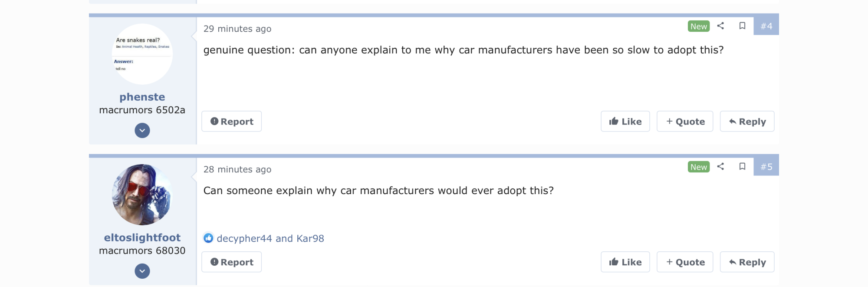Like eltoslightfoot's post
This screenshot has width=868, height=287.
pos(625,262)
